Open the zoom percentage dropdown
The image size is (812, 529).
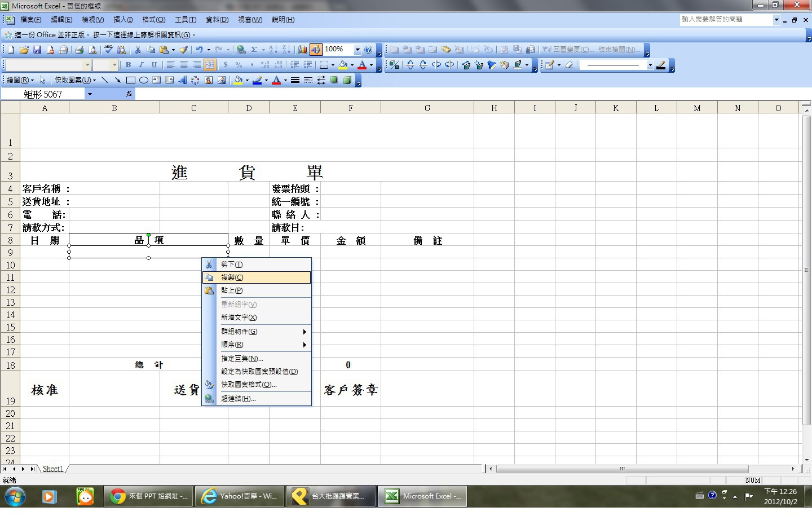click(x=357, y=50)
